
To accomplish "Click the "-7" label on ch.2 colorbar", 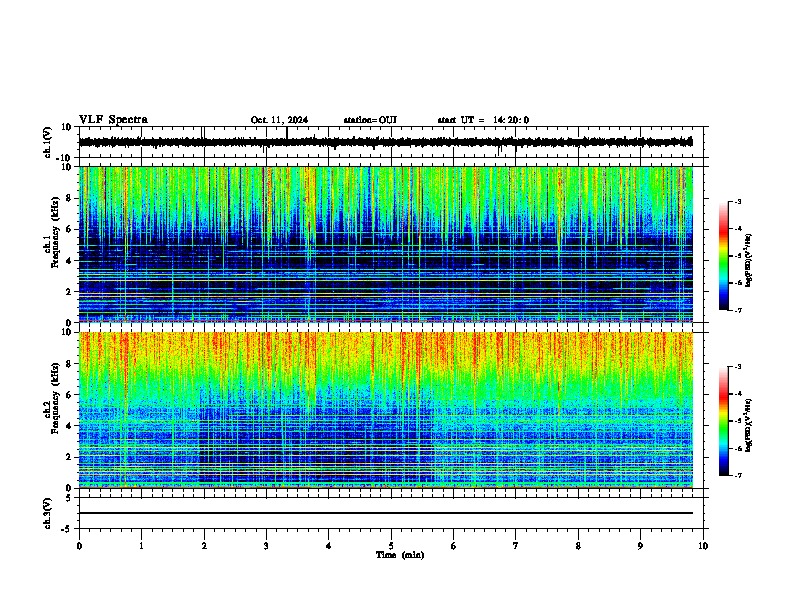I will pos(737,475).
